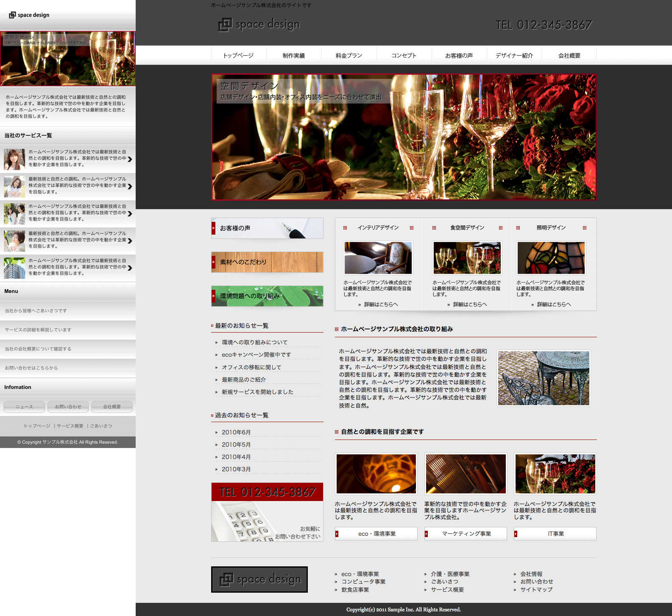
Task: Go to 料金プラン in the navigation bar
Action: point(349,56)
